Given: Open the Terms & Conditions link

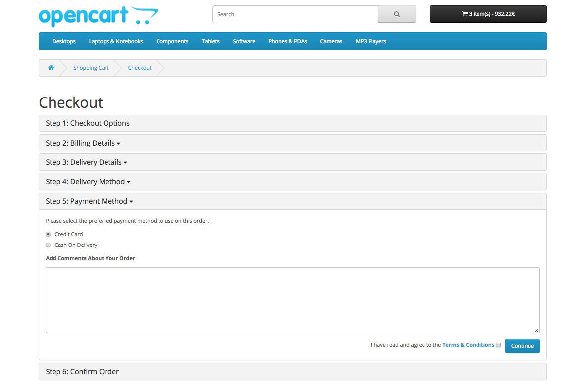Looking at the screenshot, I should click(468, 345).
